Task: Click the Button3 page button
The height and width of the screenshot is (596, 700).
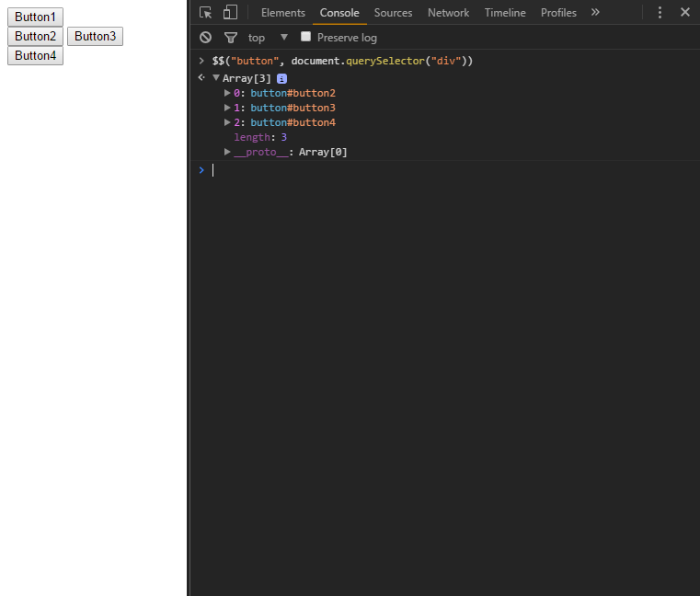Action: 95,36
